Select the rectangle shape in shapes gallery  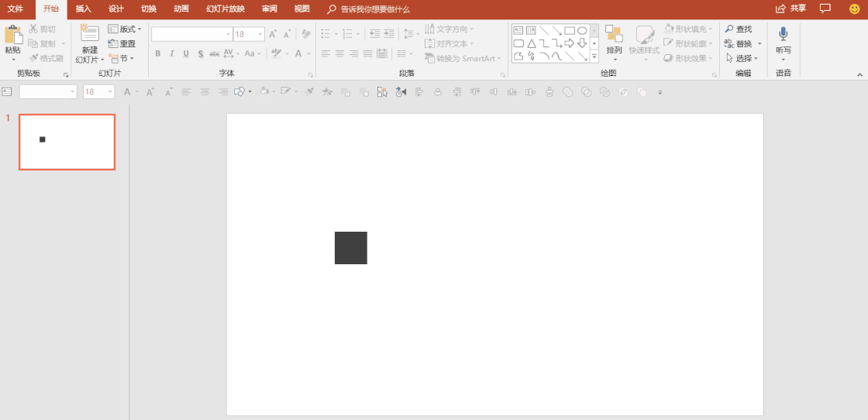pos(569,31)
